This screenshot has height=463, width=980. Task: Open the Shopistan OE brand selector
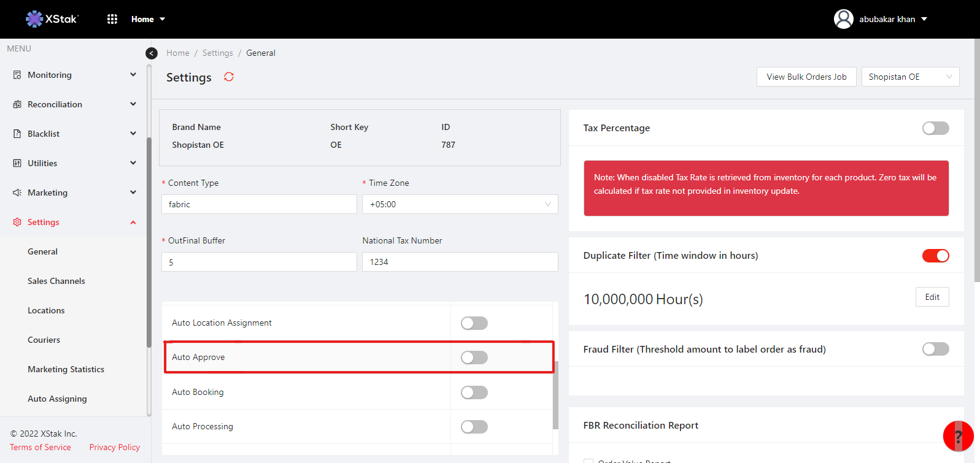(910, 77)
